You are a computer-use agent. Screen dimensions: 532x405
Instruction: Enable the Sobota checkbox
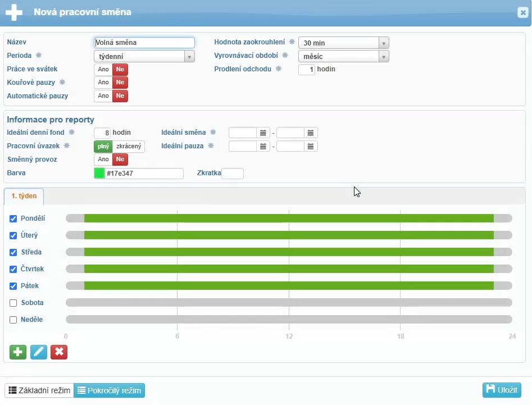[13, 303]
